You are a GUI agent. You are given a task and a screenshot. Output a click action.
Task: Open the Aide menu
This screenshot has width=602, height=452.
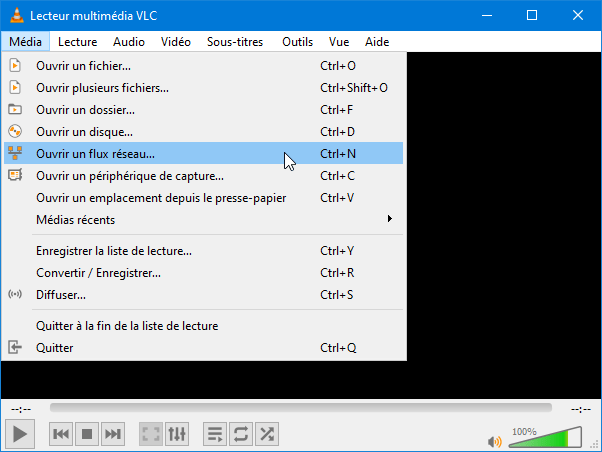point(377,41)
